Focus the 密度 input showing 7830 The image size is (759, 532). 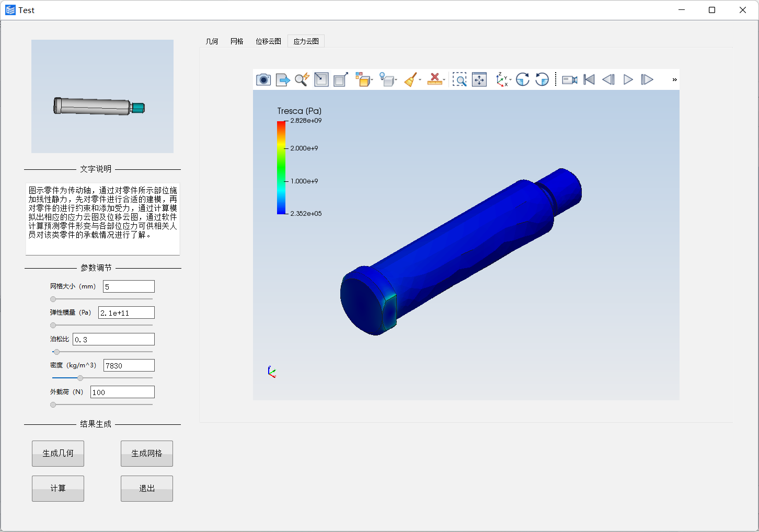click(129, 365)
